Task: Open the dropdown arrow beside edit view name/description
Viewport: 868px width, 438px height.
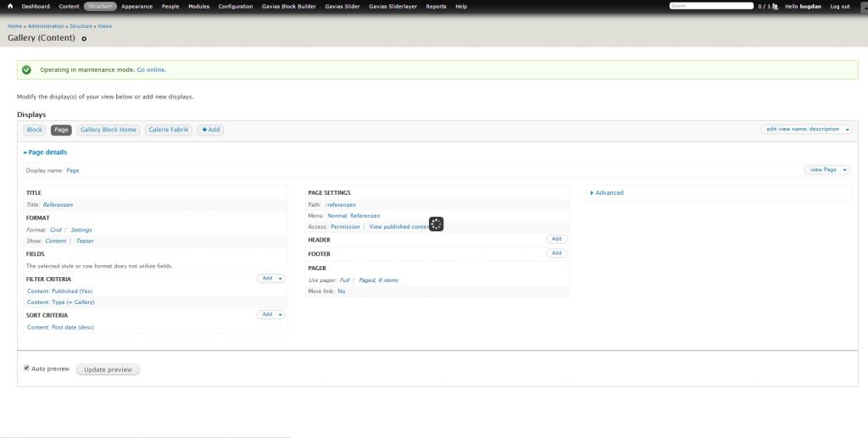Action: 847,129
